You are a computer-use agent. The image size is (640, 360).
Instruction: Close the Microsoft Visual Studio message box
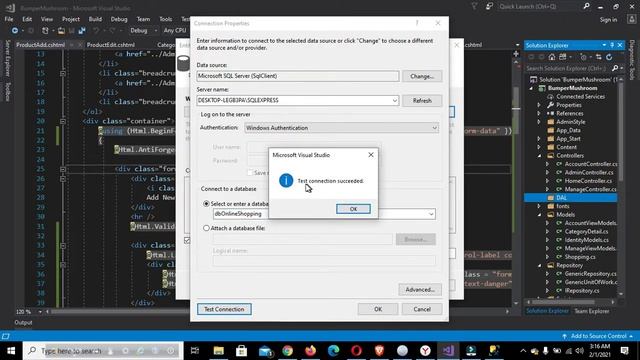(x=371, y=155)
